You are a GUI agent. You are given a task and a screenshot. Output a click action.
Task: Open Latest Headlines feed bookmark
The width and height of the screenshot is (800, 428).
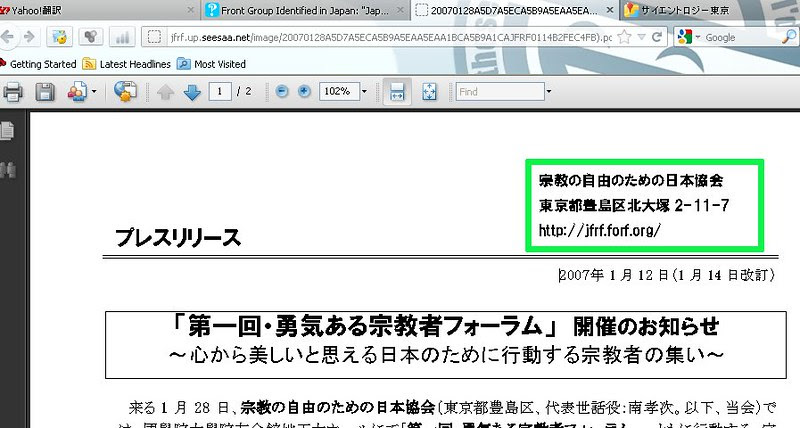(x=127, y=64)
